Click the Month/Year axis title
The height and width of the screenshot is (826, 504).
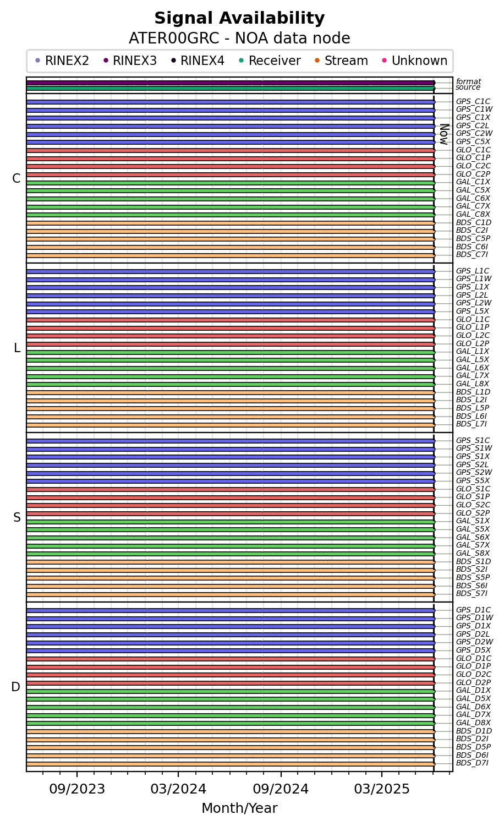[239, 808]
